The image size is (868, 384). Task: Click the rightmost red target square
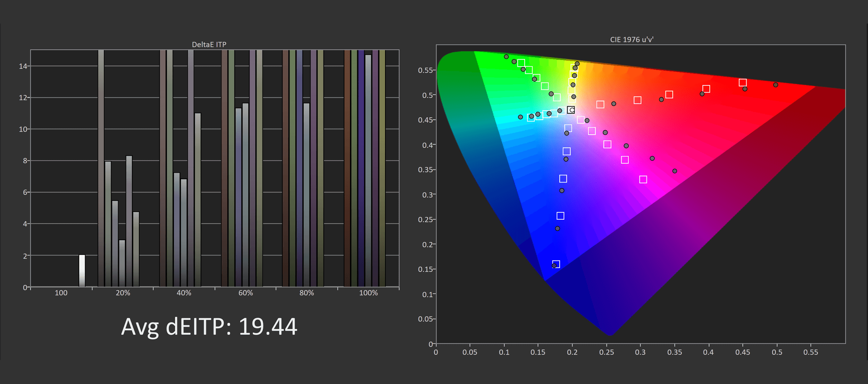(x=743, y=83)
